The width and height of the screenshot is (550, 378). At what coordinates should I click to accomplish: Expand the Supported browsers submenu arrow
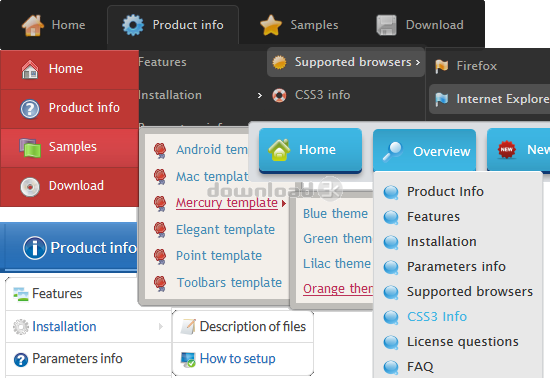point(417,62)
